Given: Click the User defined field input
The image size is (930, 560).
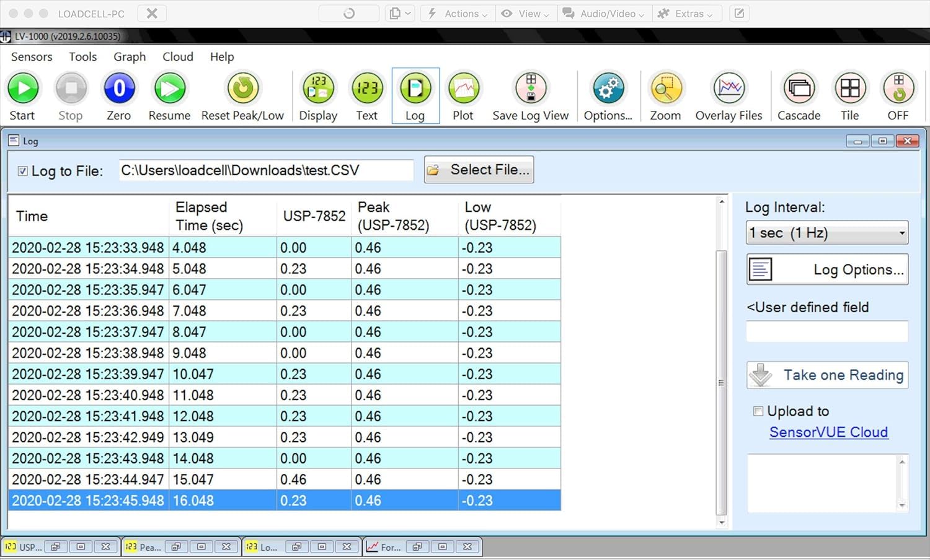Looking at the screenshot, I should (x=826, y=331).
